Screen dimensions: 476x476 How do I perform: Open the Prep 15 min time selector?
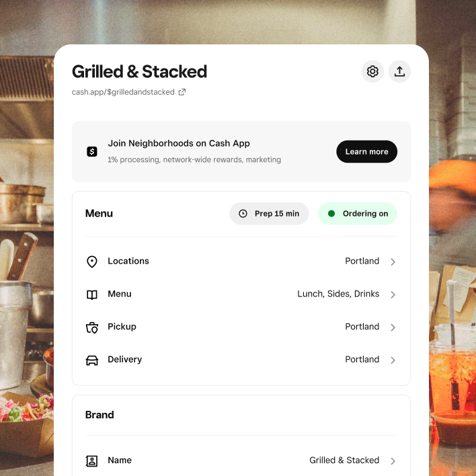tap(269, 214)
